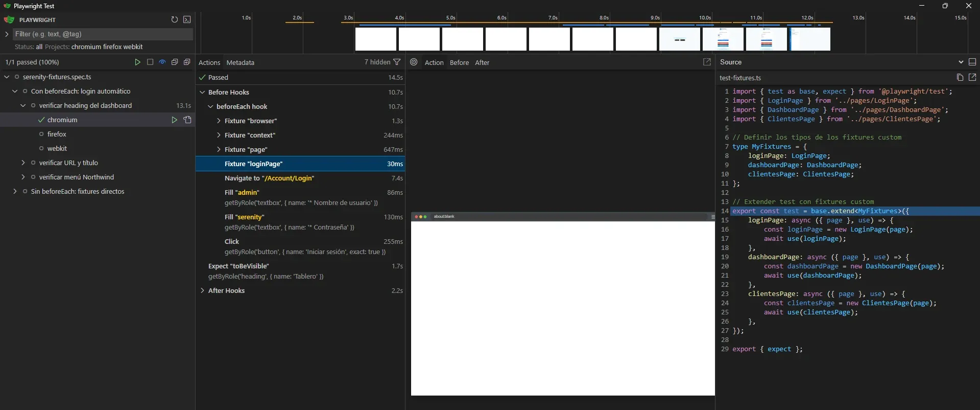980x410 pixels.
Task: Select the Click 'Iniciar sesión' action
Action: coord(300,246)
